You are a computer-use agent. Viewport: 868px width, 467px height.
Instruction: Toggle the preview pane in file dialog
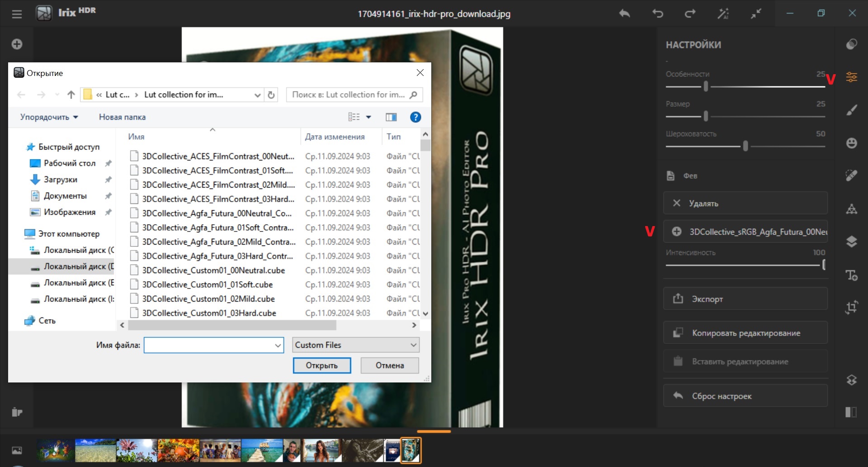pyautogui.click(x=391, y=117)
